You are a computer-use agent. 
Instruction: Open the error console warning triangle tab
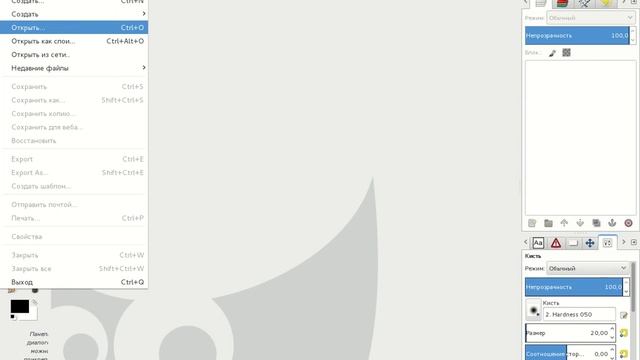(556, 243)
